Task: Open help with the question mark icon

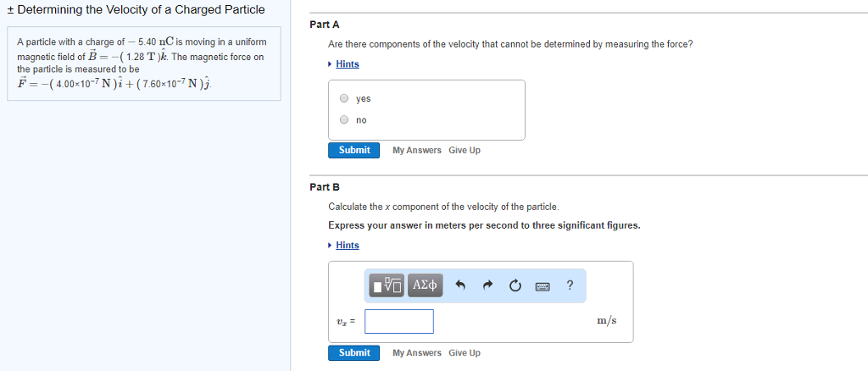Action: pyautogui.click(x=570, y=285)
